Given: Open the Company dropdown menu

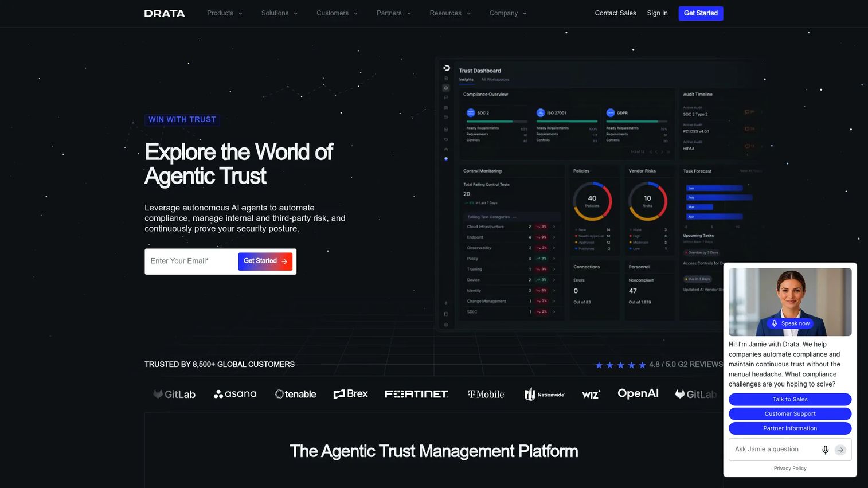Looking at the screenshot, I should (508, 13).
